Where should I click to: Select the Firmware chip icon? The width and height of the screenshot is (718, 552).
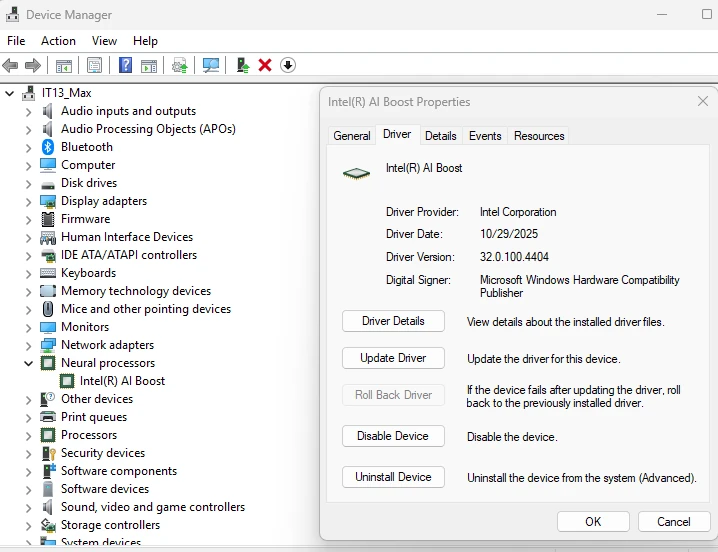click(x=48, y=219)
